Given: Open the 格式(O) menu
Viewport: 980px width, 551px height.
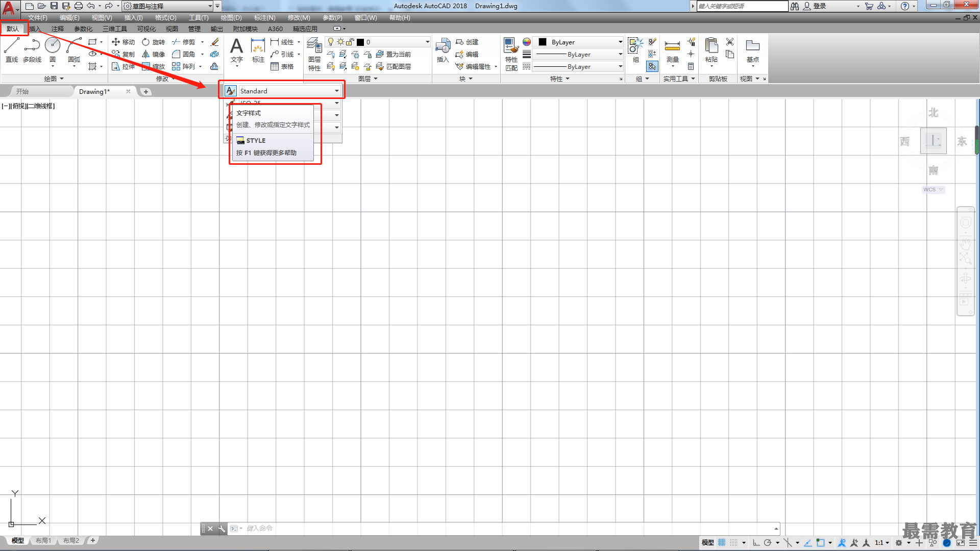Looking at the screenshot, I should [166, 18].
